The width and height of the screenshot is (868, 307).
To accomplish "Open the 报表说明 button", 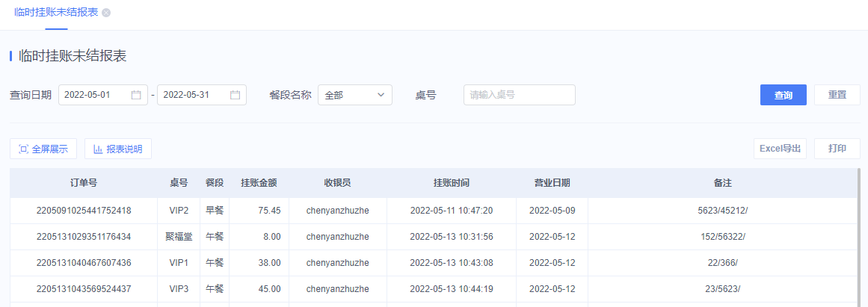I will pos(118,149).
